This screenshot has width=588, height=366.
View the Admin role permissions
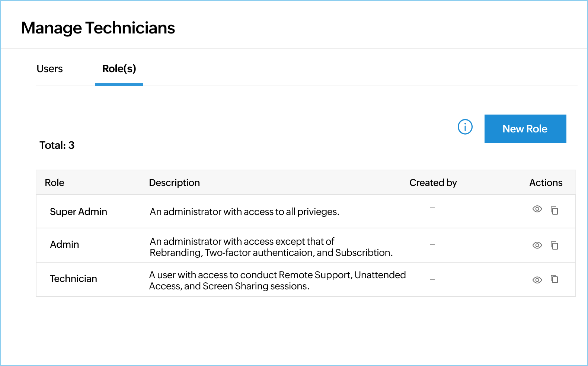point(537,245)
